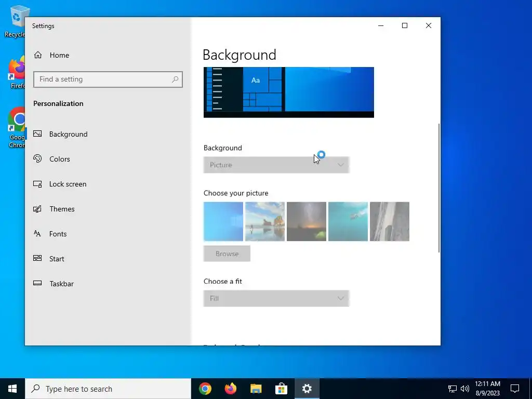Choose the underwater swimmer wallpaper thumbnail
This screenshot has width=532, height=399.
pos(348,221)
